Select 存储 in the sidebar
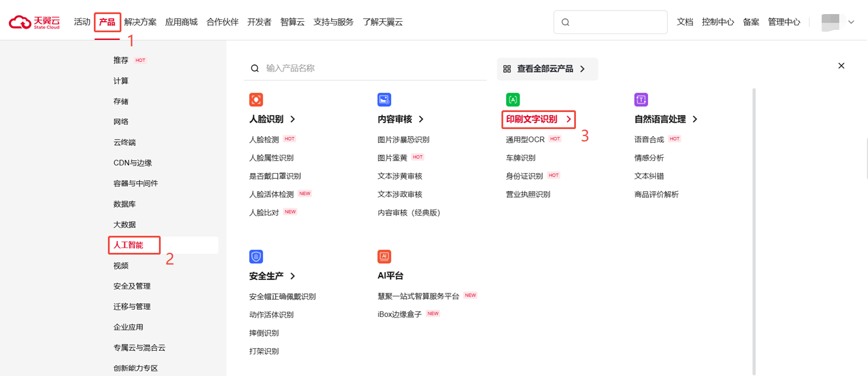Screen dimensions: 868x376 coord(121,101)
